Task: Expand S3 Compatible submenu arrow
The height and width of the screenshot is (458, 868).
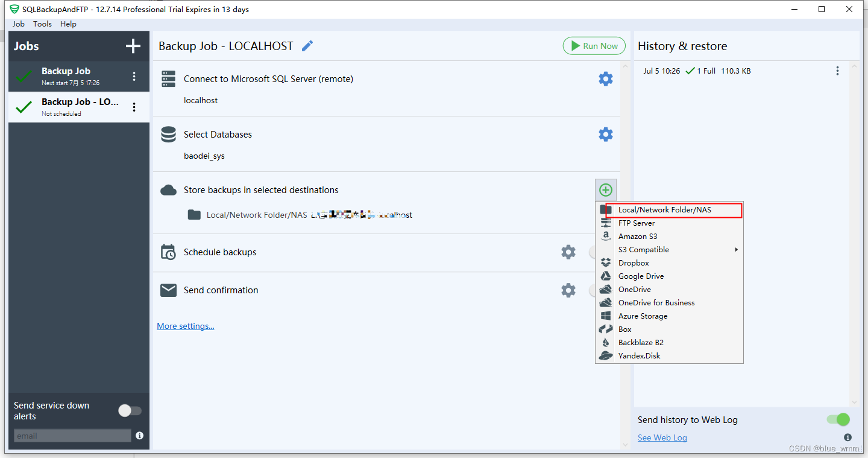Action: (736, 250)
